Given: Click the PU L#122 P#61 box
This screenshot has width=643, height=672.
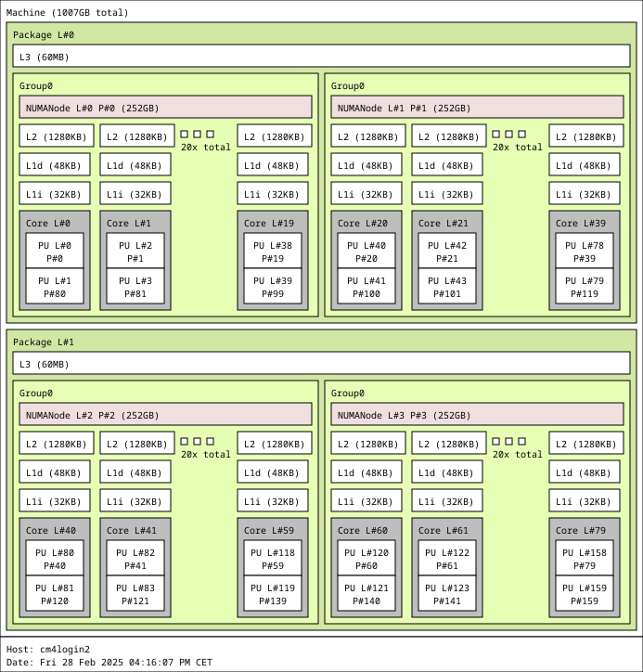Looking at the screenshot, I should (448, 559).
